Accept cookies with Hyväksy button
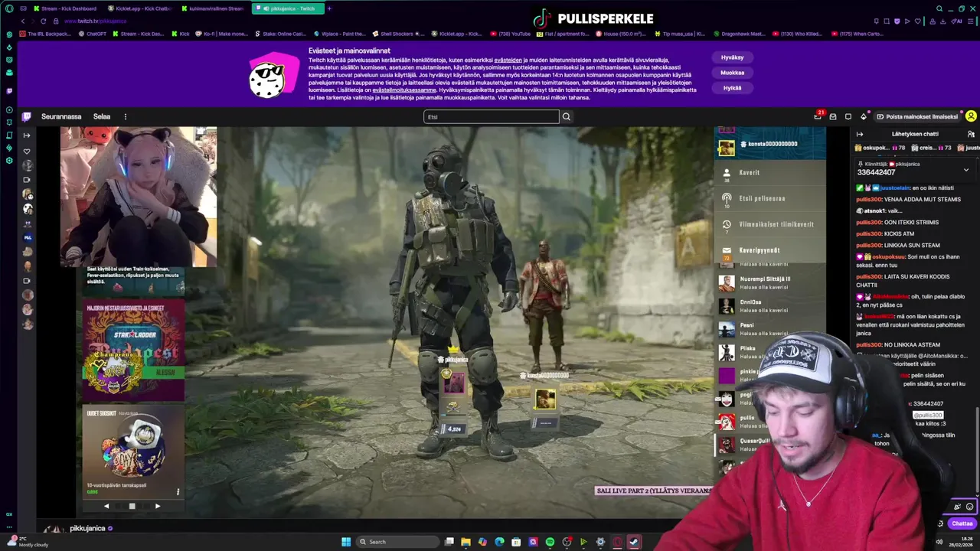Image resolution: width=980 pixels, height=551 pixels. [x=732, y=57]
